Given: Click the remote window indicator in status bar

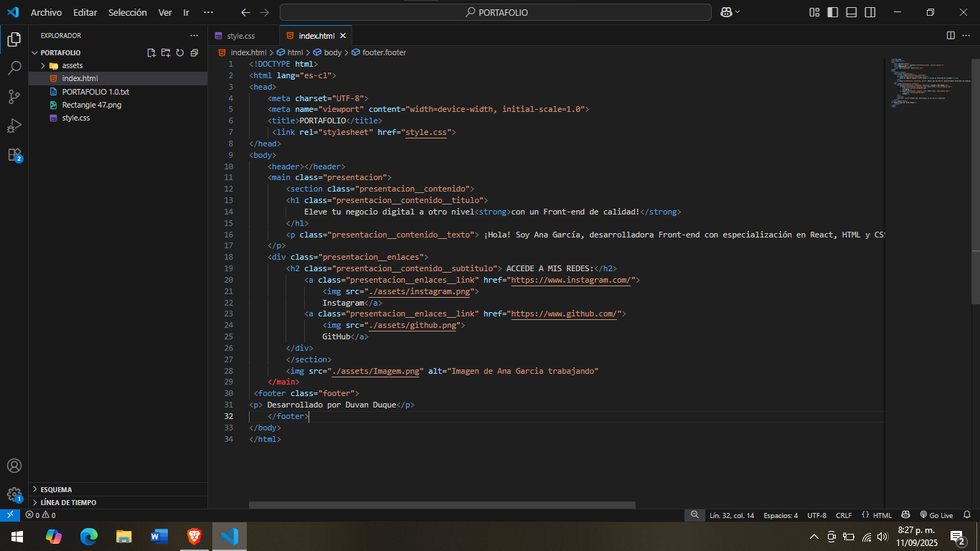Looking at the screenshot, I should pos(10,515).
